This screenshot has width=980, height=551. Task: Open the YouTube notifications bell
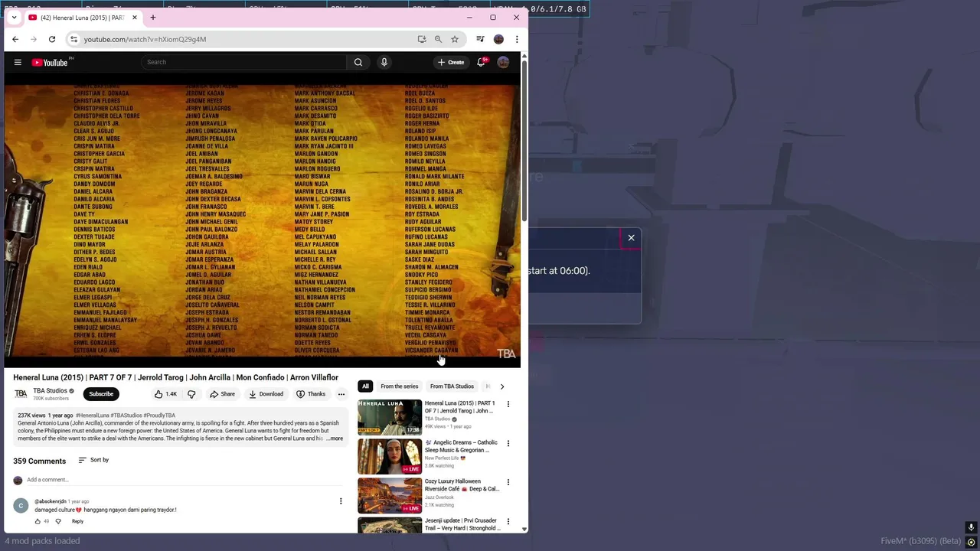coord(481,62)
